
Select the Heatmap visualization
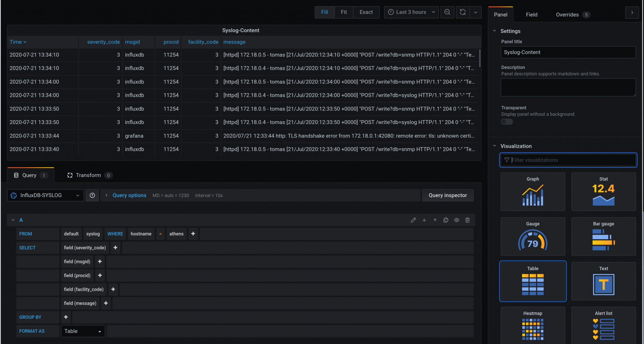(x=533, y=325)
